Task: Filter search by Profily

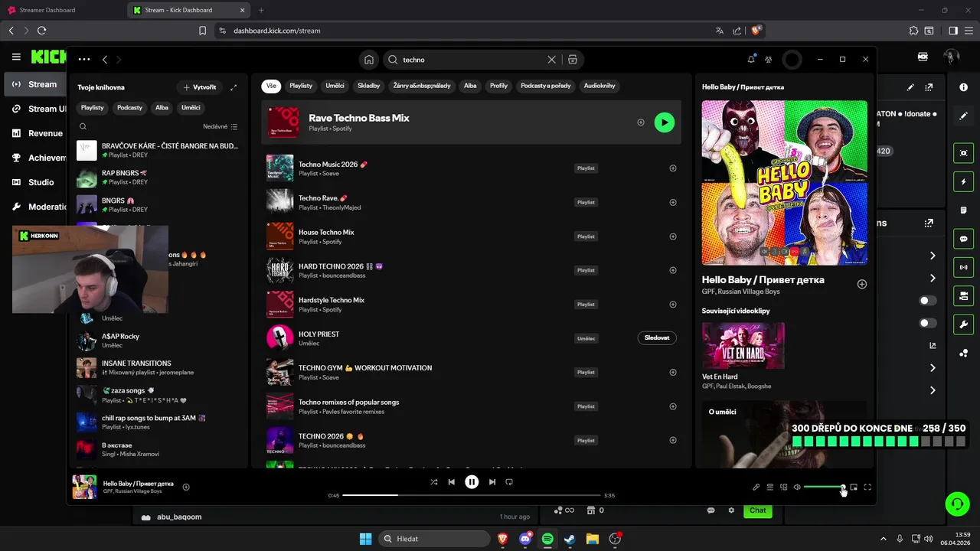Action: (x=499, y=86)
